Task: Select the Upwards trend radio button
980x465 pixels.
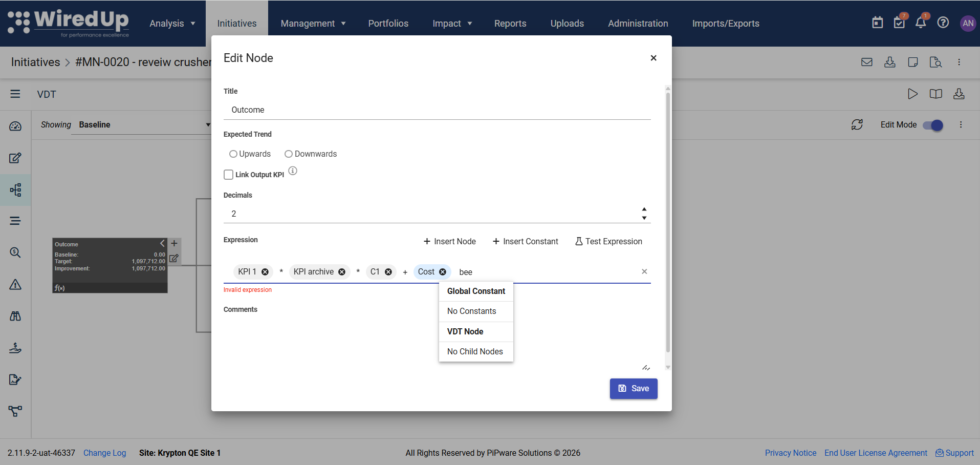Action: (x=233, y=154)
